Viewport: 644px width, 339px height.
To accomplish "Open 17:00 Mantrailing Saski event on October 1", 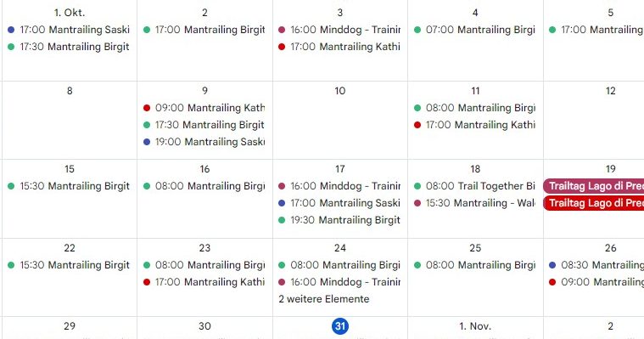I will [69, 30].
